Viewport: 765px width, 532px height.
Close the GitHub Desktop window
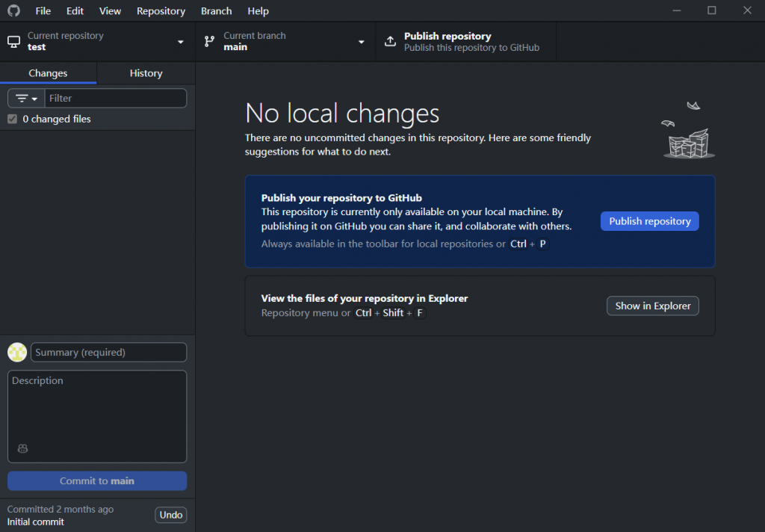747,10
